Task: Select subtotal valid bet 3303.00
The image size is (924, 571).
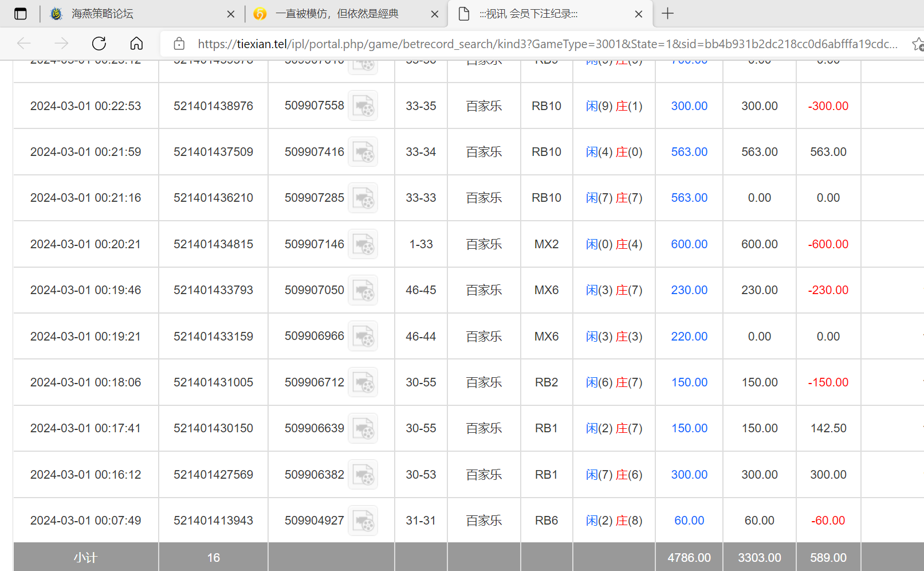Action: click(x=760, y=558)
